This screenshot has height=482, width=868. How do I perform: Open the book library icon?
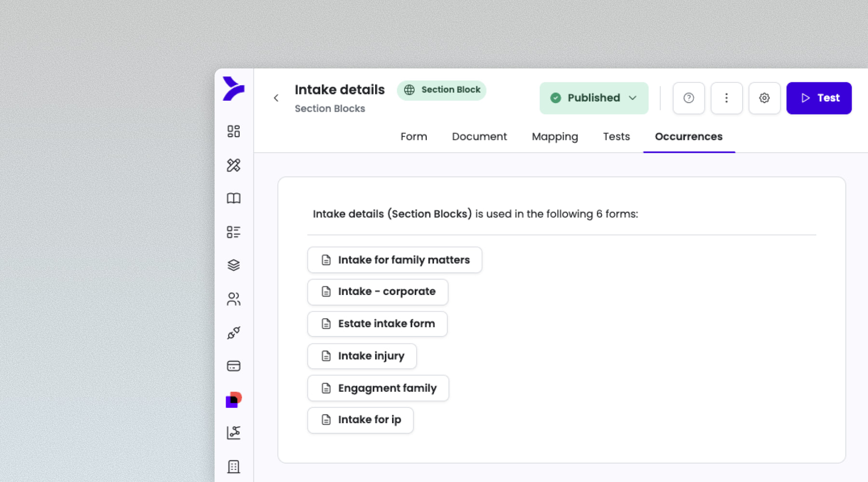tap(233, 199)
